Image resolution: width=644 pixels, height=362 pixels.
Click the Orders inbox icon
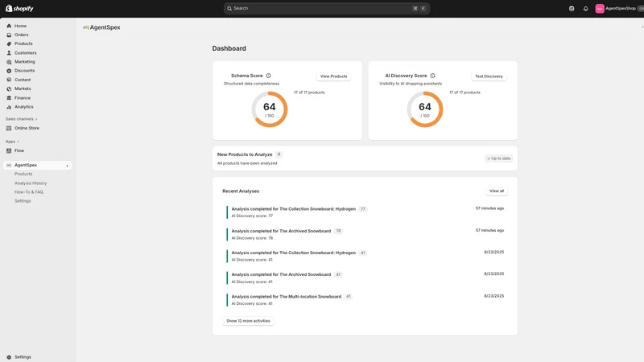pyautogui.click(x=9, y=35)
